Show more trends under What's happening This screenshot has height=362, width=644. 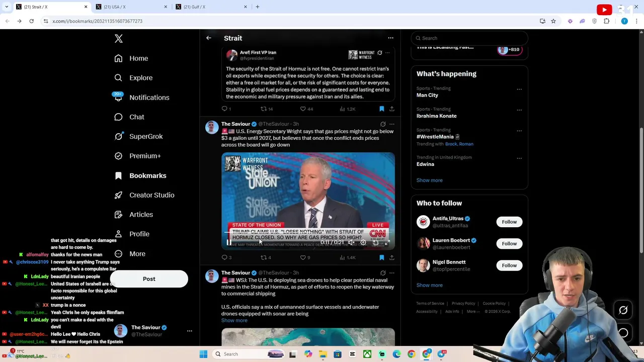point(429,180)
